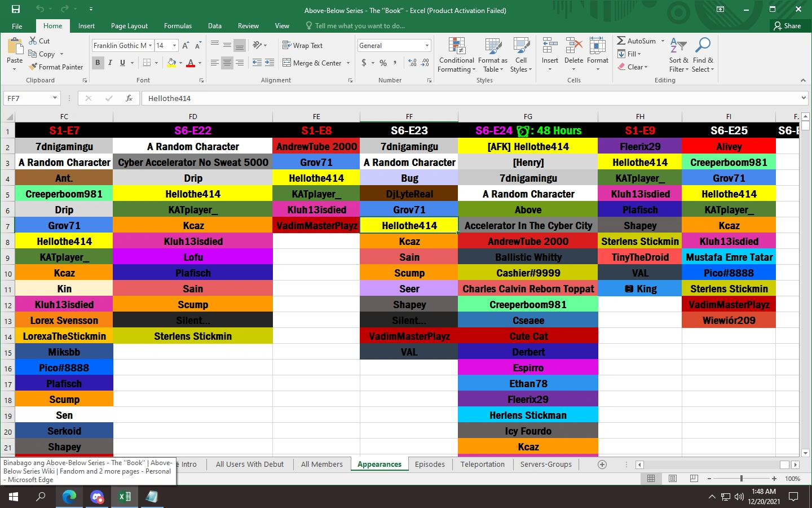Click the formula bar showing Hellothe414

pos(471,98)
